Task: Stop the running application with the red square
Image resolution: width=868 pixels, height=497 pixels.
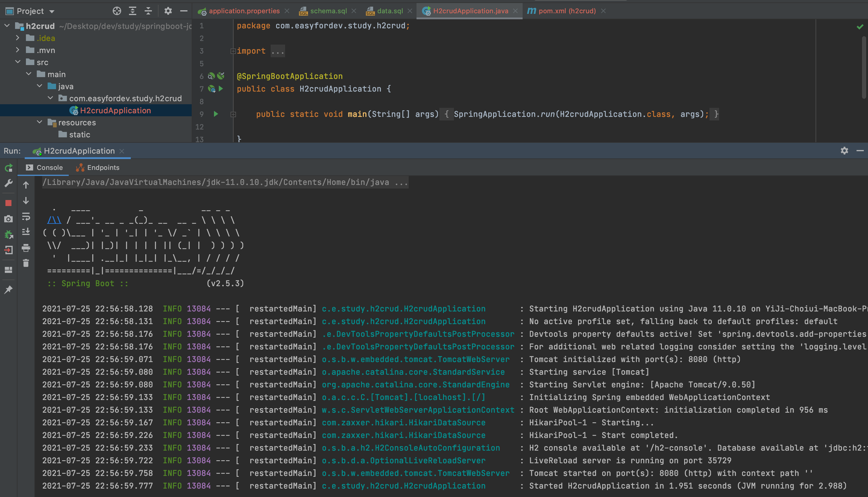Action: pyautogui.click(x=8, y=203)
